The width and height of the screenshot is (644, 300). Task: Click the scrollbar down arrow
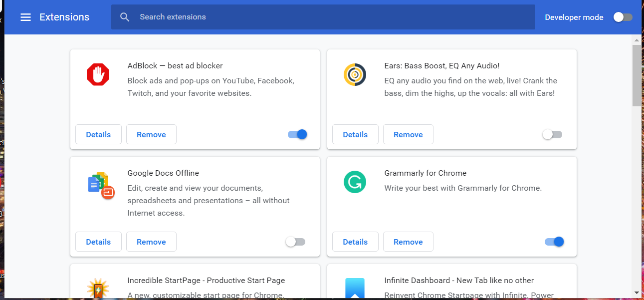tap(637, 293)
